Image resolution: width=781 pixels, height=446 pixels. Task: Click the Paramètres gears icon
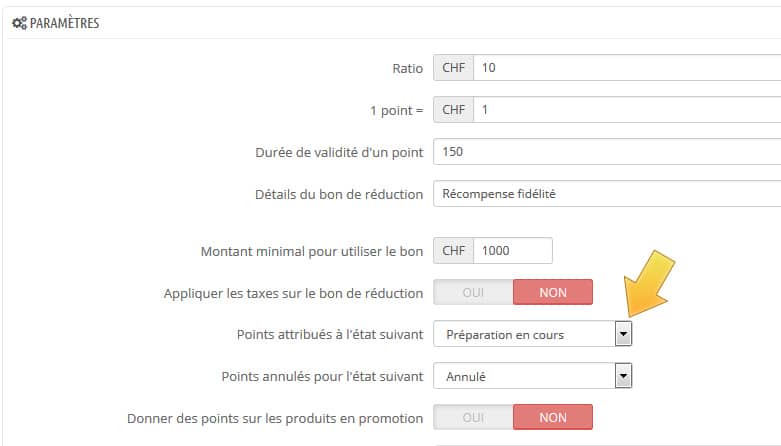pyautogui.click(x=19, y=23)
